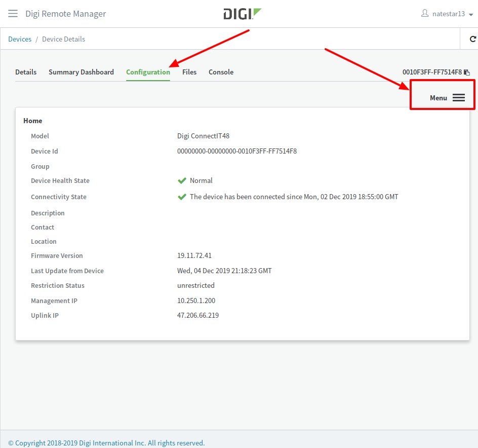Click the Group field label
The width and height of the screenshot is (478, 448).
coord(40,166)
